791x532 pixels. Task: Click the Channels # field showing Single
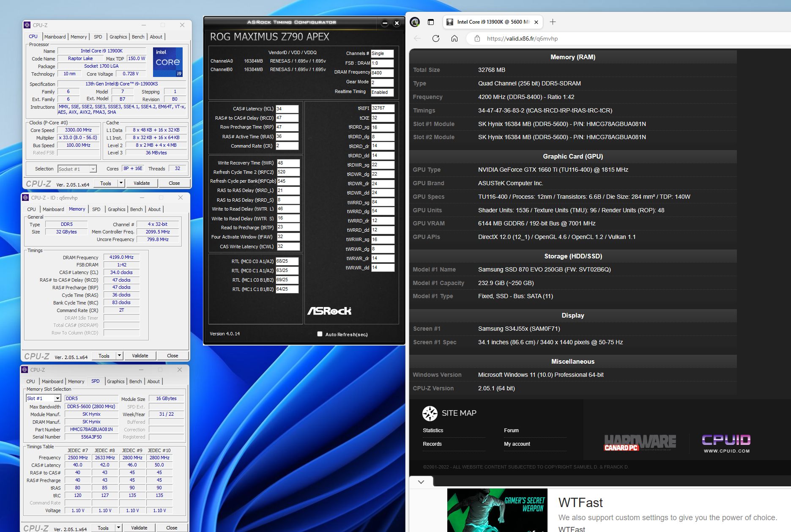click(382, 54)
